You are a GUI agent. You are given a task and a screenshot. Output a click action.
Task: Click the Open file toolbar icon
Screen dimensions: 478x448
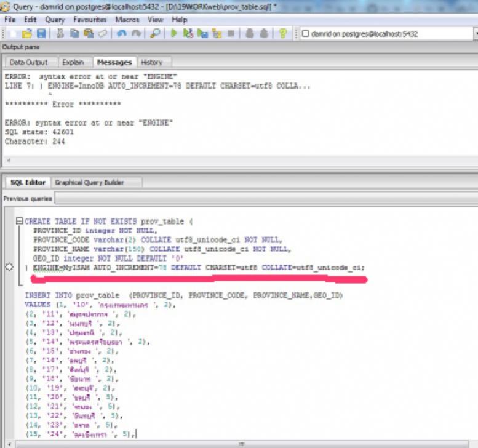(26, 34)
